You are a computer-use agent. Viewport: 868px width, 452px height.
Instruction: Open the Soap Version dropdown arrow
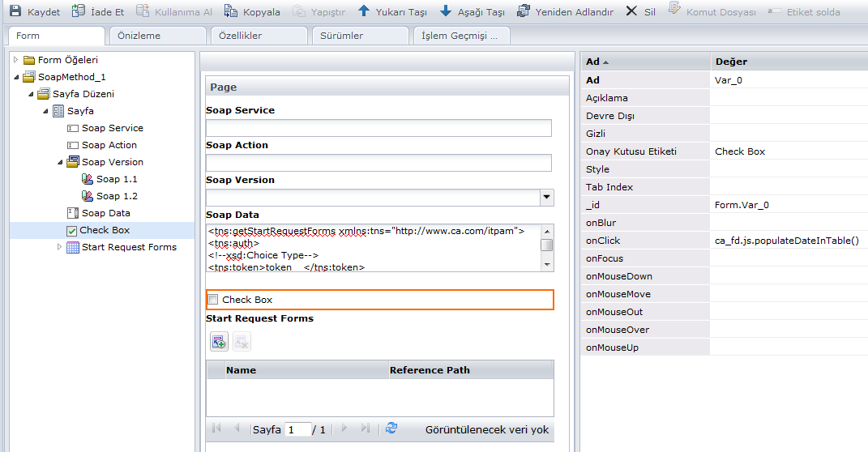point(547,198)
